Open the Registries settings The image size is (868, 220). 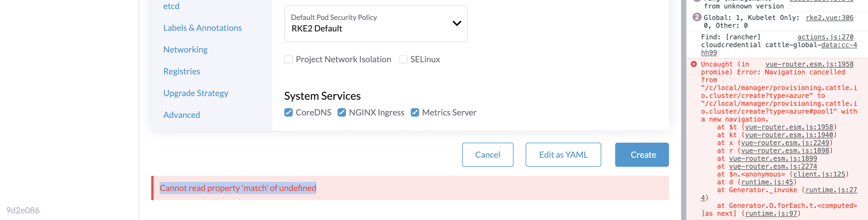[x=182, y=71]
